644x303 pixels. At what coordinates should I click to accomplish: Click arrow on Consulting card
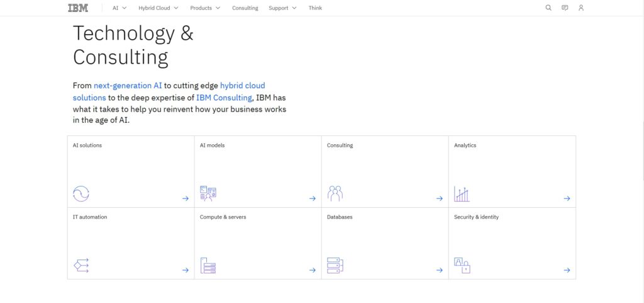point(440,198)
